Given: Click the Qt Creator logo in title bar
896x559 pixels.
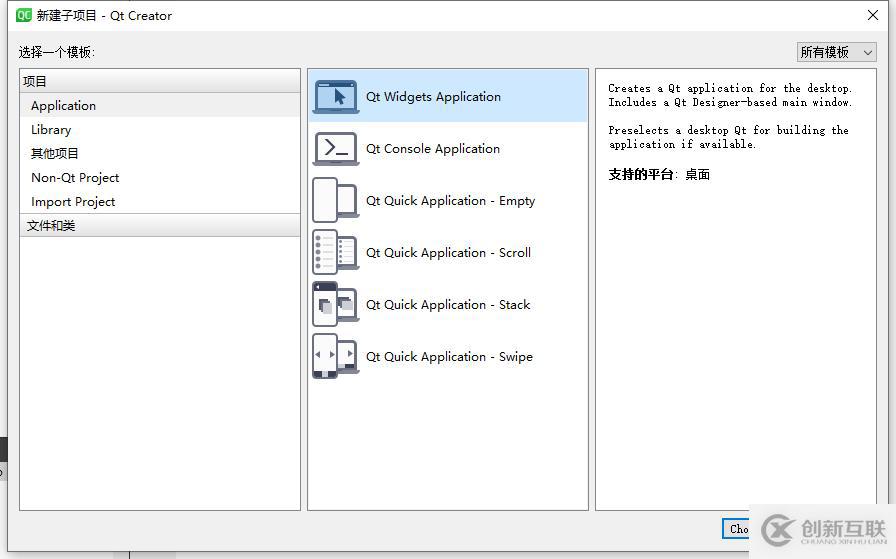Looking at the screenshot, I should click(x=25, y=15).
